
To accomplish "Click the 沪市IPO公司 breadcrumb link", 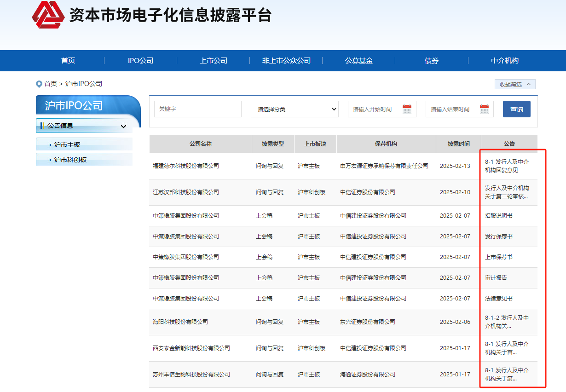I will pos(84,84).
